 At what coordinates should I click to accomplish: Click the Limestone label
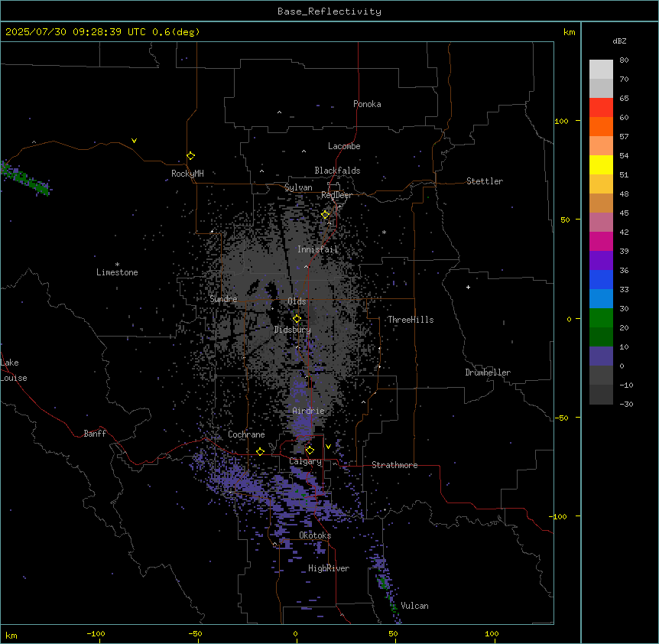coord(117,272)
